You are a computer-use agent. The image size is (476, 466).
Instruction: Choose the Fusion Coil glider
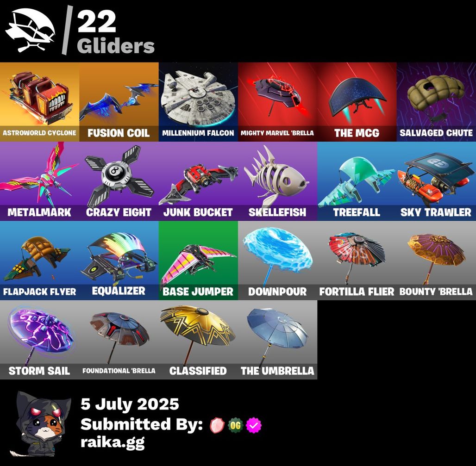[x=119, y=102]
